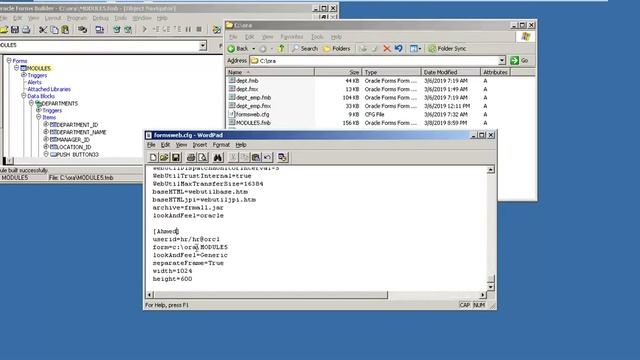The height and width of the screenshot is (360, 640).
Task: Collapse the DEPARTMENTS block node
Action: pos(31,103)
